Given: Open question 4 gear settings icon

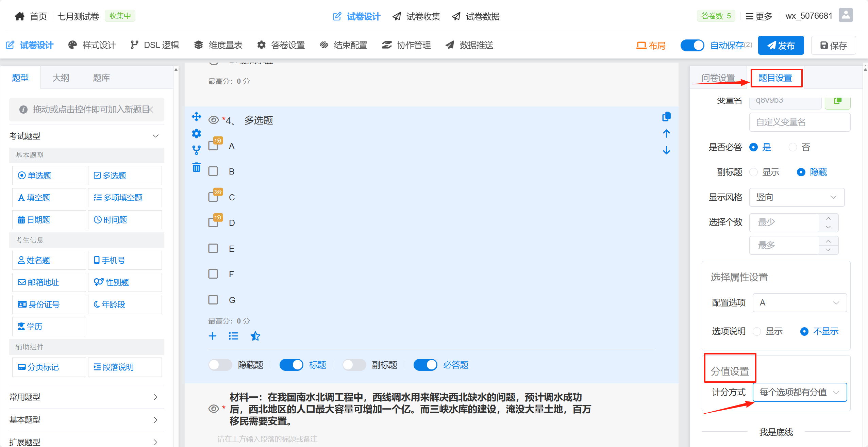Looking at the screenshot, I should pos(196,133).
